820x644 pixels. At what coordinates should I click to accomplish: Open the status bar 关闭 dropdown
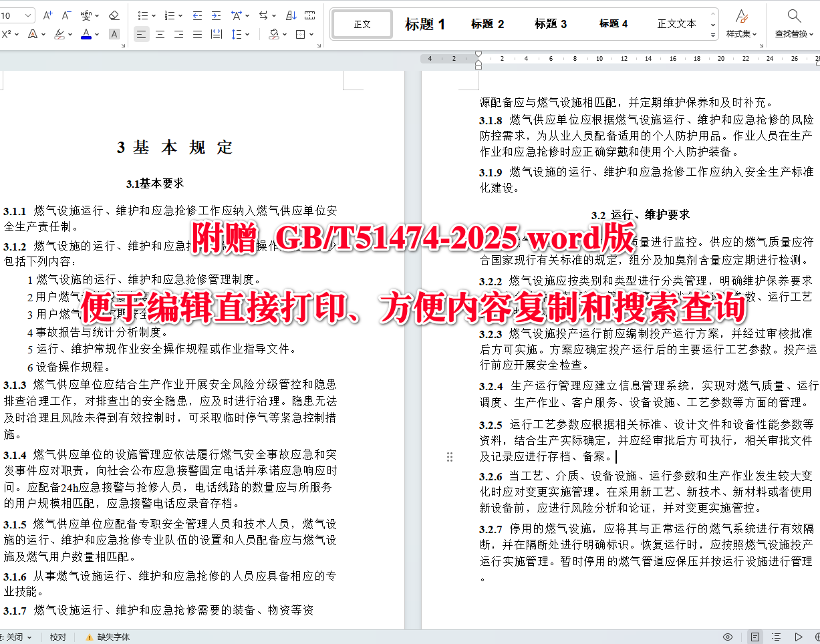pyautogui.click(x=20, y=637)
